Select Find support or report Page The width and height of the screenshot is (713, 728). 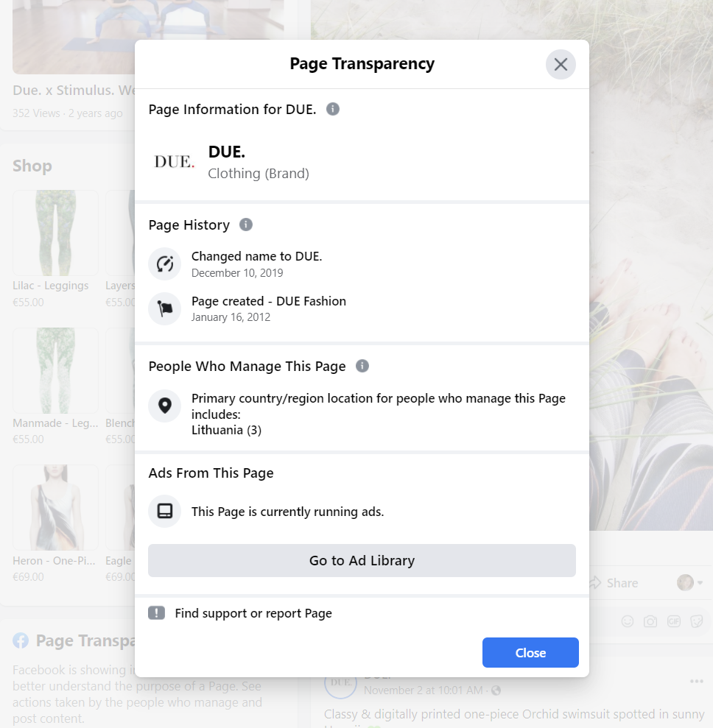[x=253, y=613]
